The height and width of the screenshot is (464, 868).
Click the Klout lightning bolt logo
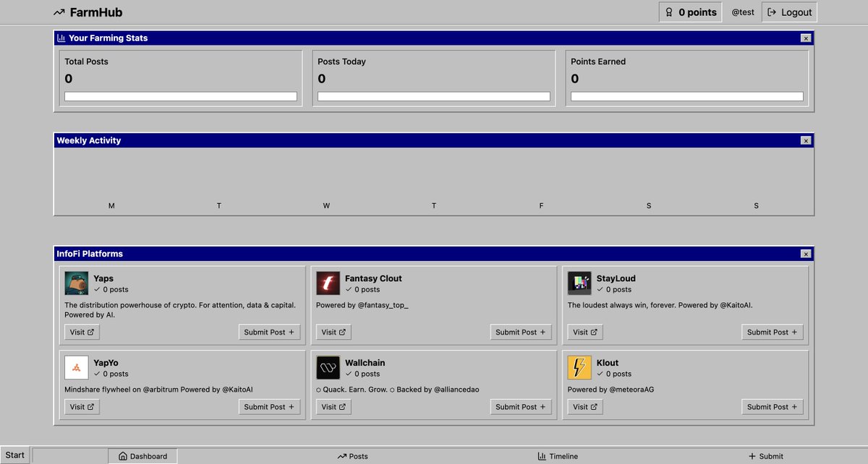pos(580,368)
